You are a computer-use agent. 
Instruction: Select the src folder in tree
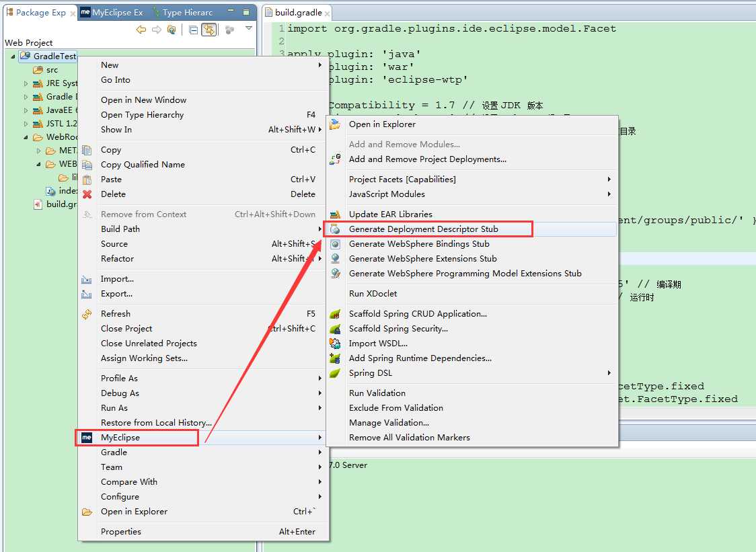click(x=46, y=70)
